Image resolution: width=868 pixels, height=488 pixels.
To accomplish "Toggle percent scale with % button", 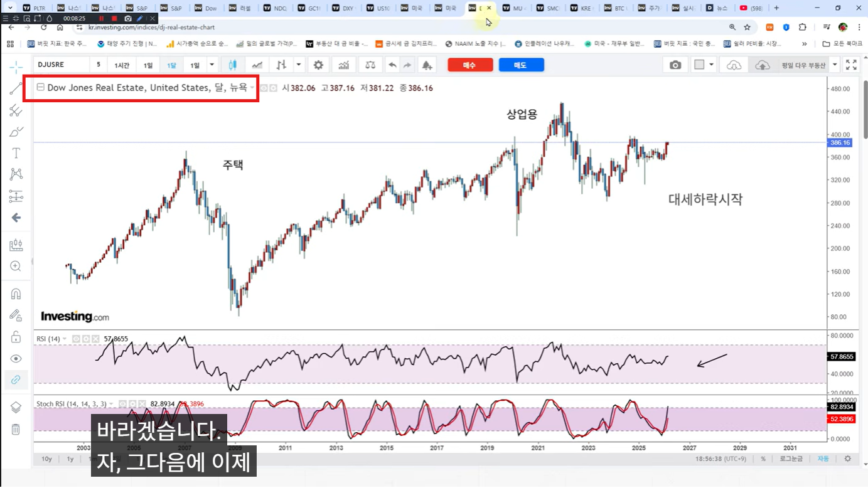I will coord(763,459).
